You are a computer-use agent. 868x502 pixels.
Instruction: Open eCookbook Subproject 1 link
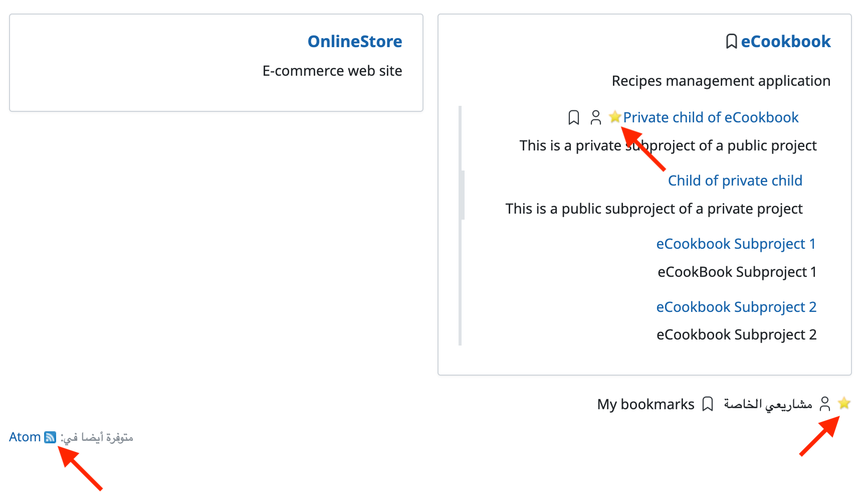[x=736, y=244]
